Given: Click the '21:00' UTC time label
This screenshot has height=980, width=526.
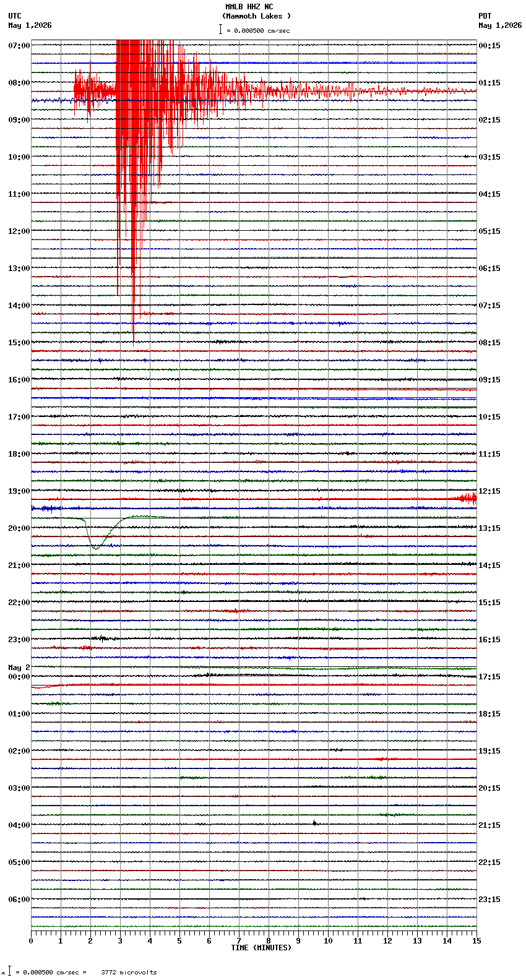Looking at the screenshot, I should pyautogui.click(x=19, y=565).
